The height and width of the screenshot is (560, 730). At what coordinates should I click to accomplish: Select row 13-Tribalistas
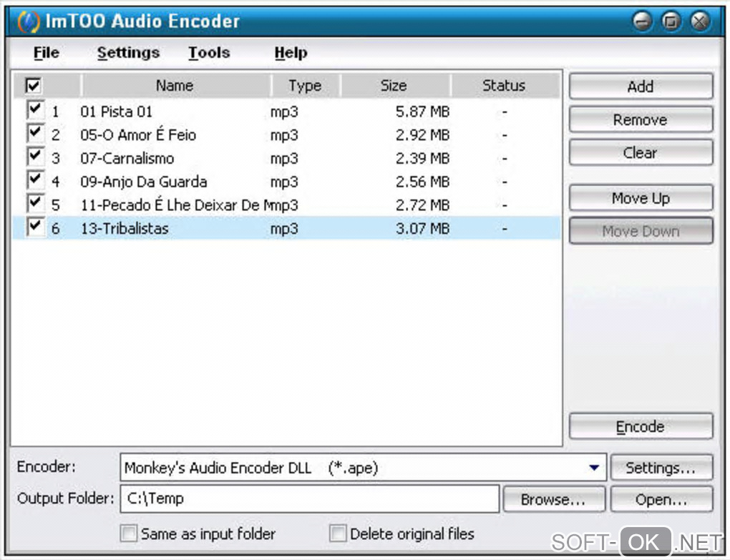point(286,228)
